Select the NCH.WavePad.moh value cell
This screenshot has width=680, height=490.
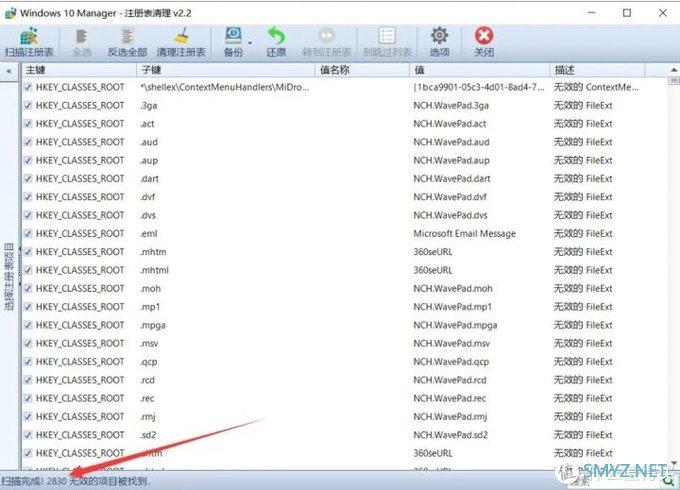[453, 288]
